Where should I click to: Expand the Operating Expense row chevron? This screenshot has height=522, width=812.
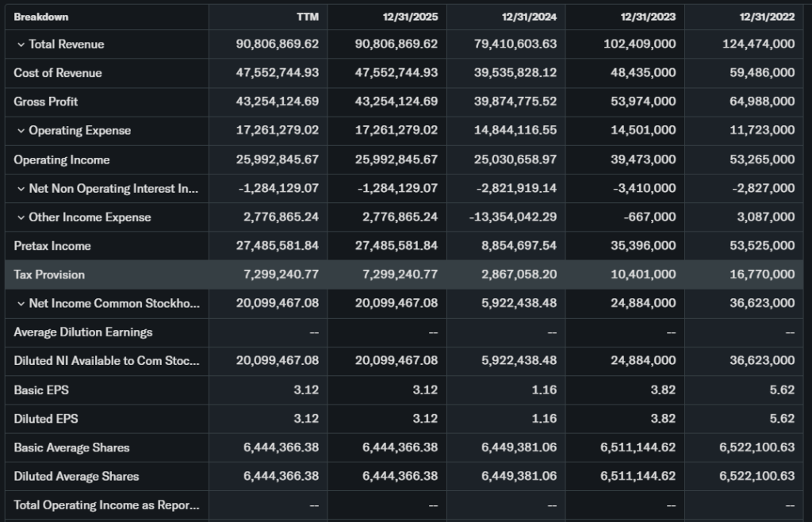[x=21, y=131]
